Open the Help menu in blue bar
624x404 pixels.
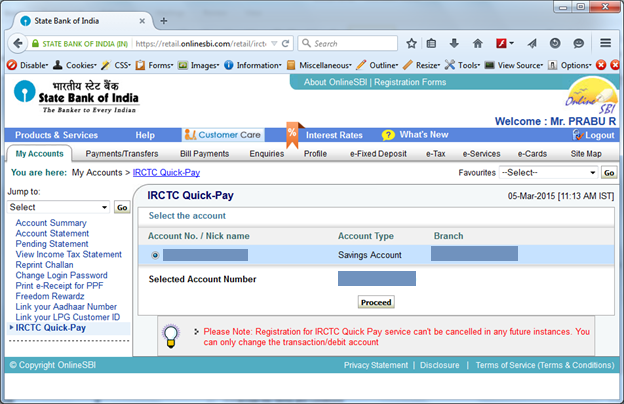tap(145, 135)
